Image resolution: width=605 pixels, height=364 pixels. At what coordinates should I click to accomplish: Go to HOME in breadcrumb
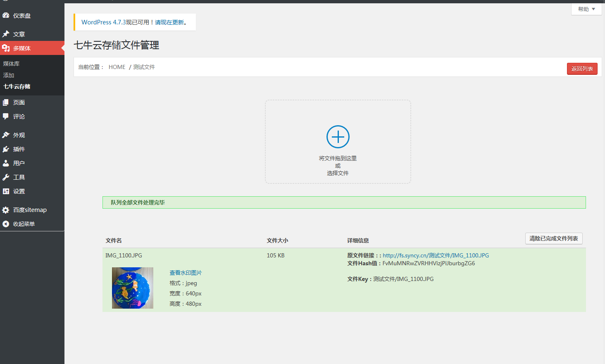pos(117,67)
